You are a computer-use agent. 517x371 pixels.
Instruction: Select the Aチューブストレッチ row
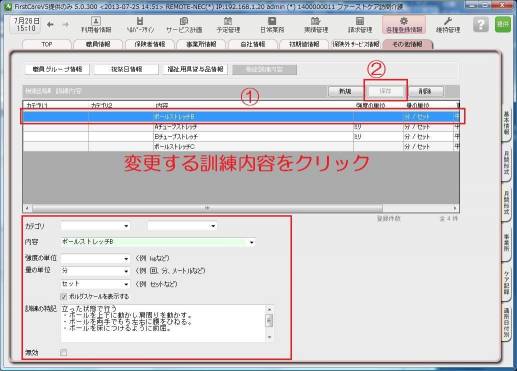(x=241, y=127)
